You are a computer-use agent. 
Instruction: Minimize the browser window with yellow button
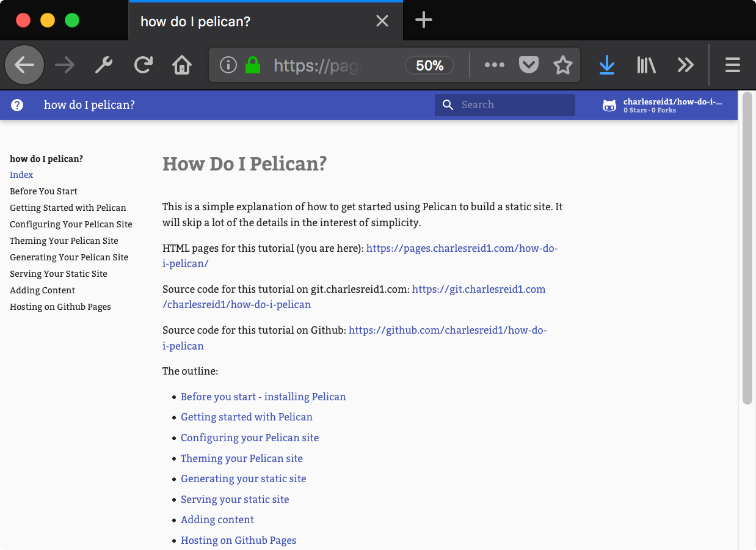pos(48,20)
